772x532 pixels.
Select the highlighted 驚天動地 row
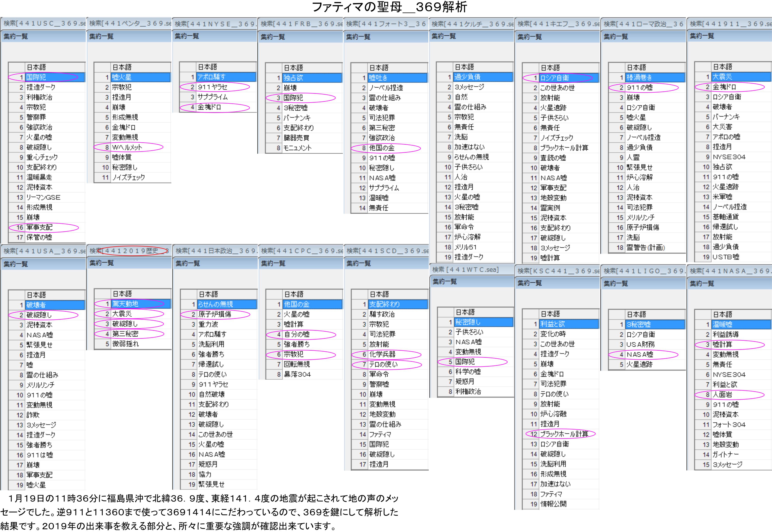click(x=125, y=304)
